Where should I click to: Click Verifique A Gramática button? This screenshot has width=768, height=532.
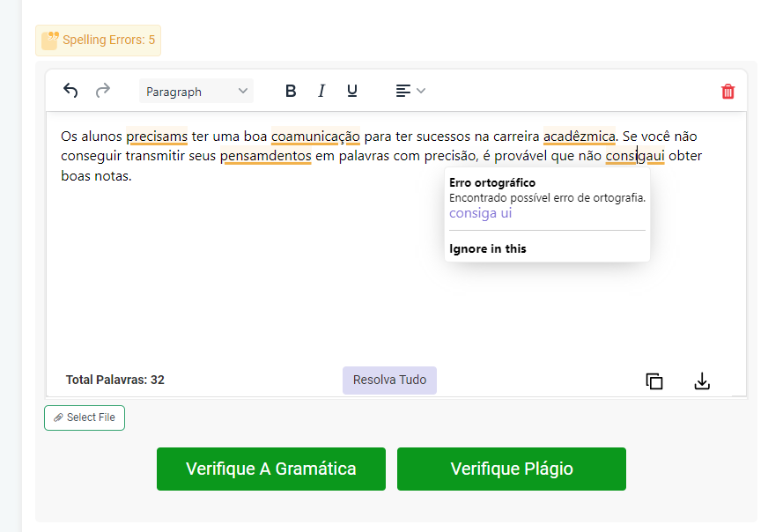pos(271,469)
